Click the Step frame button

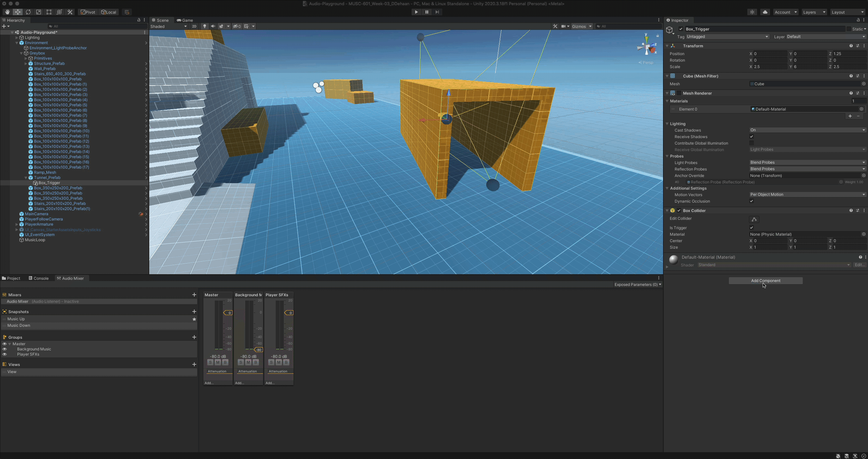point(437,12)
